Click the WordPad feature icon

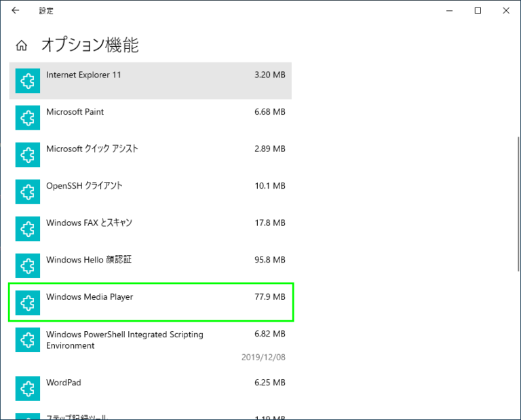pyautogui.click(x=28, y=388)
